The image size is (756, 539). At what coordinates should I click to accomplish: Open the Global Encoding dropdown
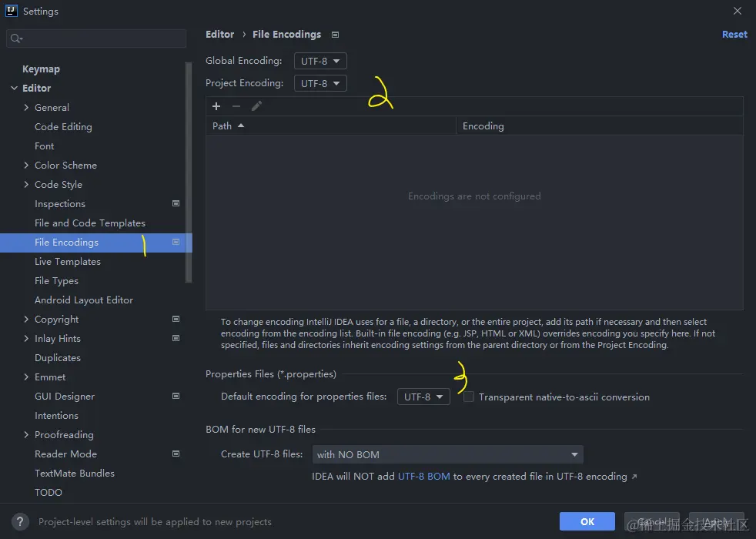pos(320,62)
